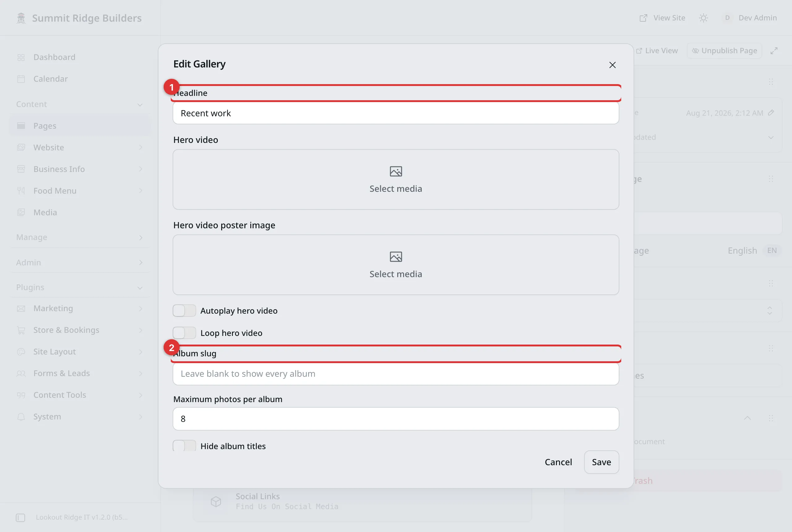The width and height of the screenshot is (792, 532).
Task: Click the Calendar sidebar icon
Action: 21,79
